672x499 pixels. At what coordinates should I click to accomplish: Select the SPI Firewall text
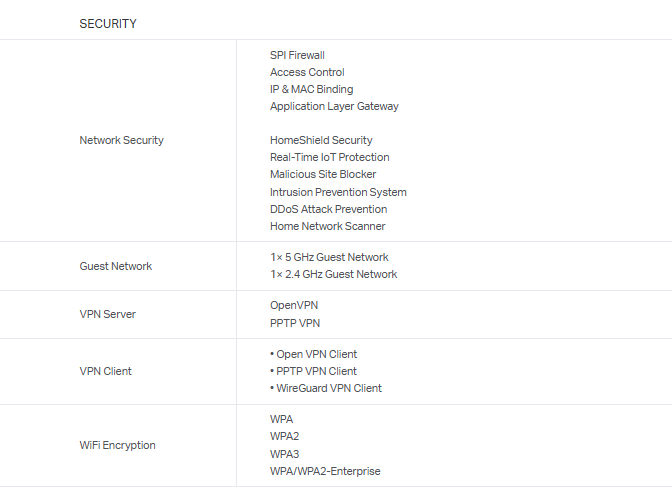pos(297,55)
